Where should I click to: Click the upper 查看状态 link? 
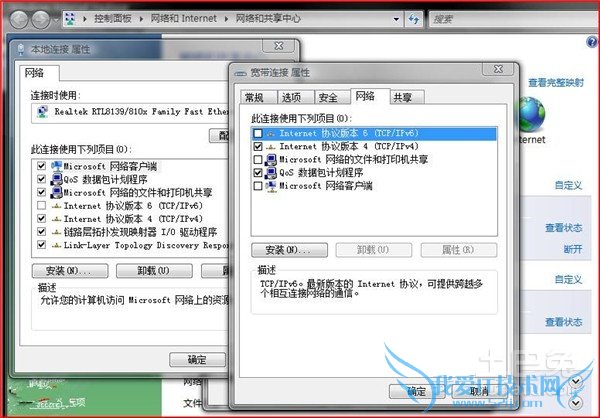564,228
